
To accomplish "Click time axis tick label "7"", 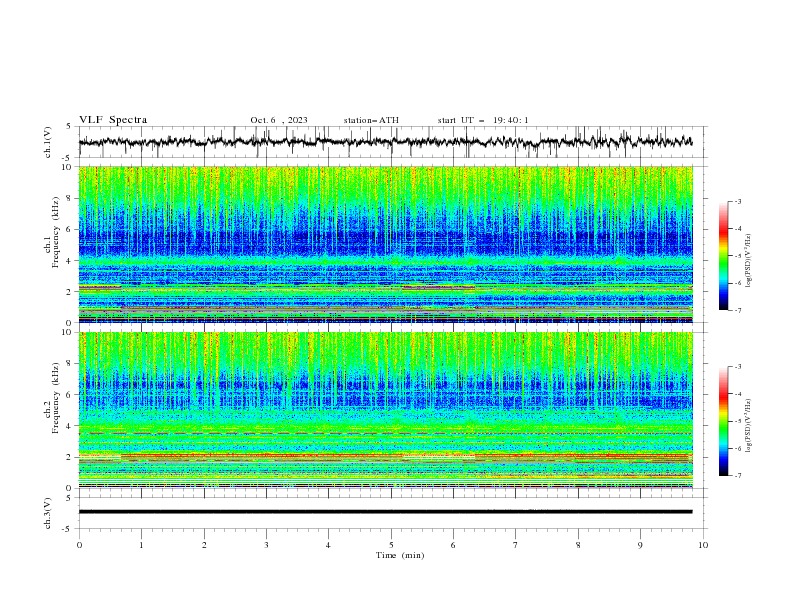I will tap(516, 545).
